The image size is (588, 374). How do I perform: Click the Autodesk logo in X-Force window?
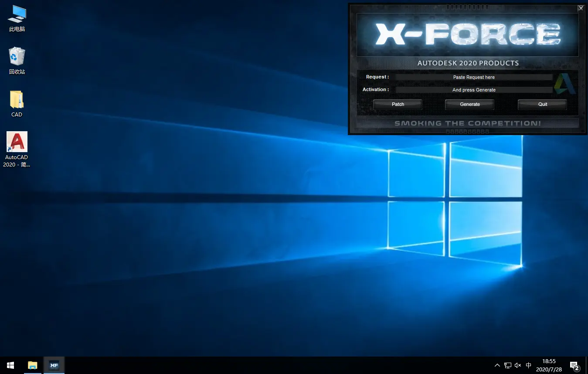coord(565,84)
